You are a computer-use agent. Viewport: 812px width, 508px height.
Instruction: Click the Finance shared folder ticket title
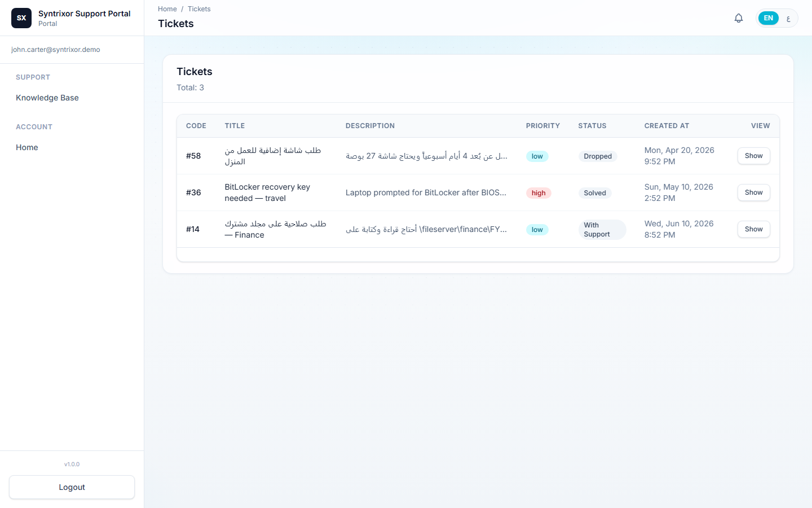pyautogui.click(x=275, y=229)
